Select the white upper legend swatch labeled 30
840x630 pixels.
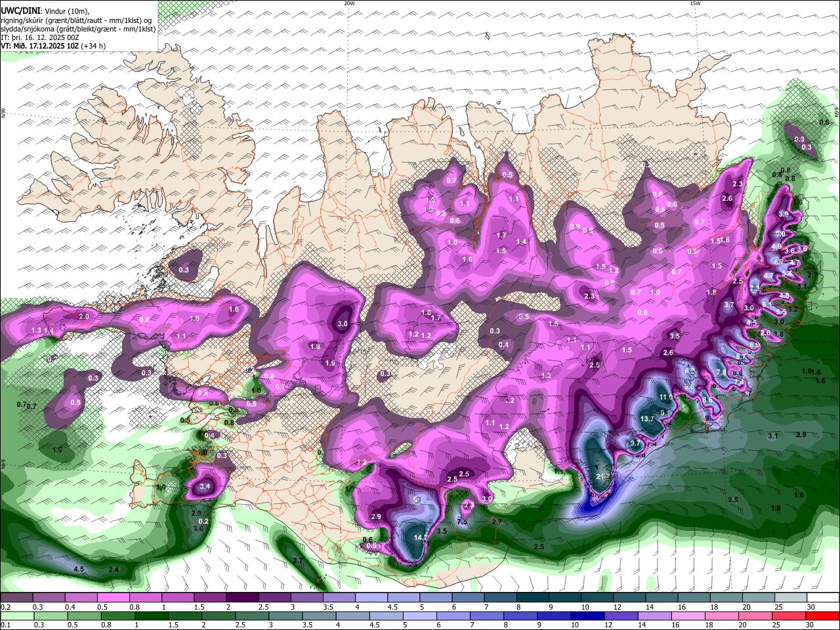pos(824,598)
